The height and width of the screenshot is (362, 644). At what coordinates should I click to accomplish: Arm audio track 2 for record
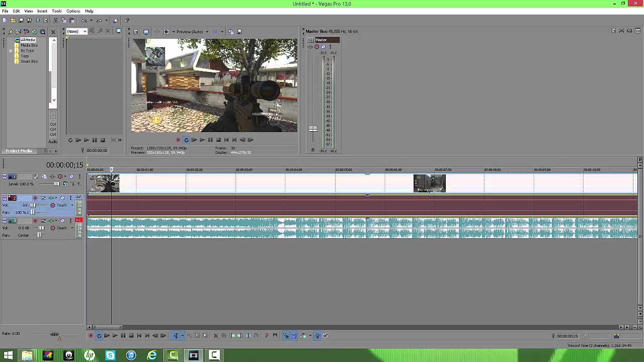tap(35, 198)
